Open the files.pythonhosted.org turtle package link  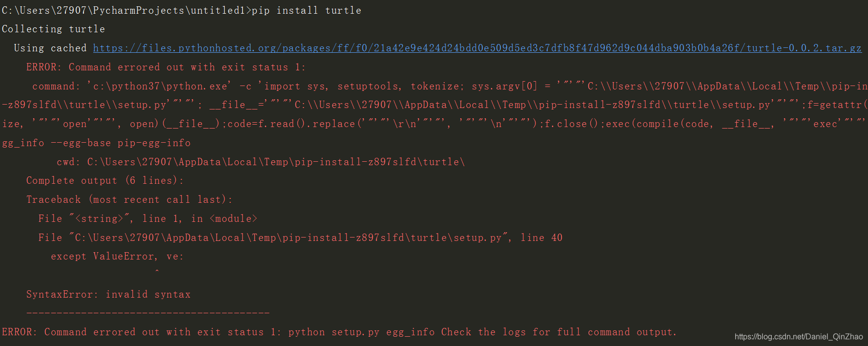(477, 48)
